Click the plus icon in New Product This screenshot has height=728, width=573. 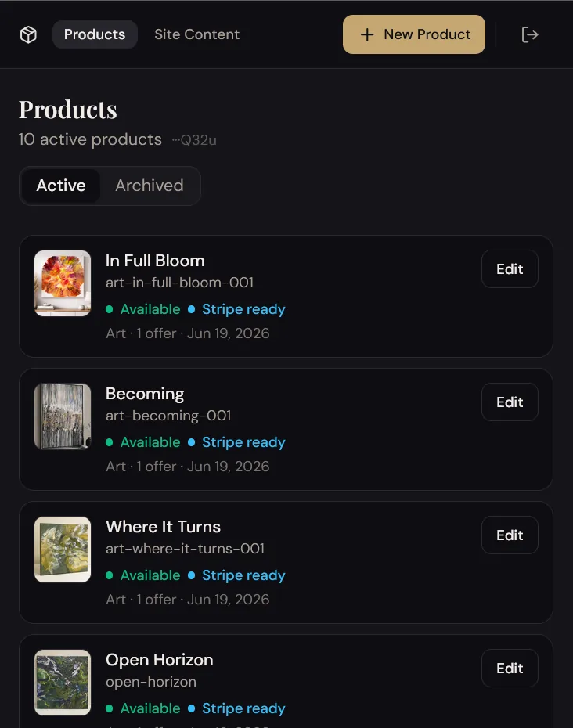click(x=367, y=34)
